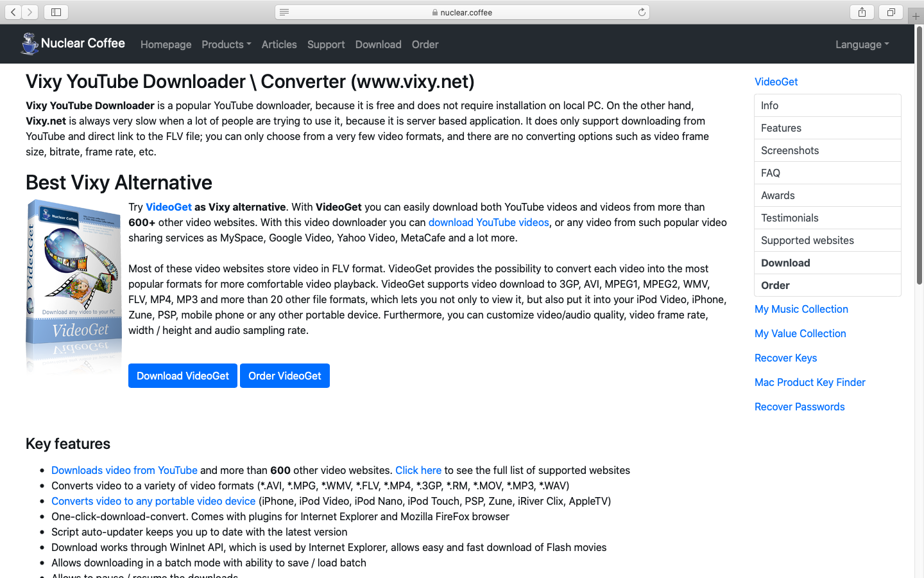Open the VideoGet link in paragraph
This screenshot has height=578, width=924.
pyautogui.click(x=169, y=207)
